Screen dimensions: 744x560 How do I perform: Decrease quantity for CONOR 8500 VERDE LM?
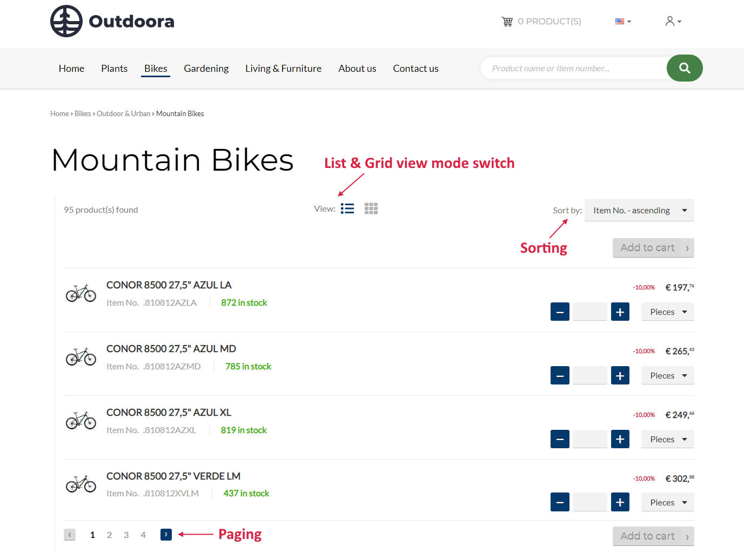[x=560, y=502]
